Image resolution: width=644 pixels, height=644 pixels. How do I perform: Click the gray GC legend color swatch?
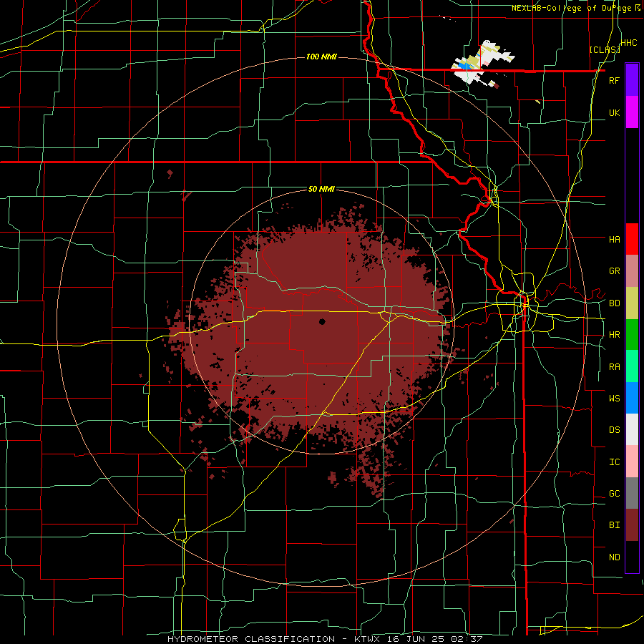pos(632,493)
